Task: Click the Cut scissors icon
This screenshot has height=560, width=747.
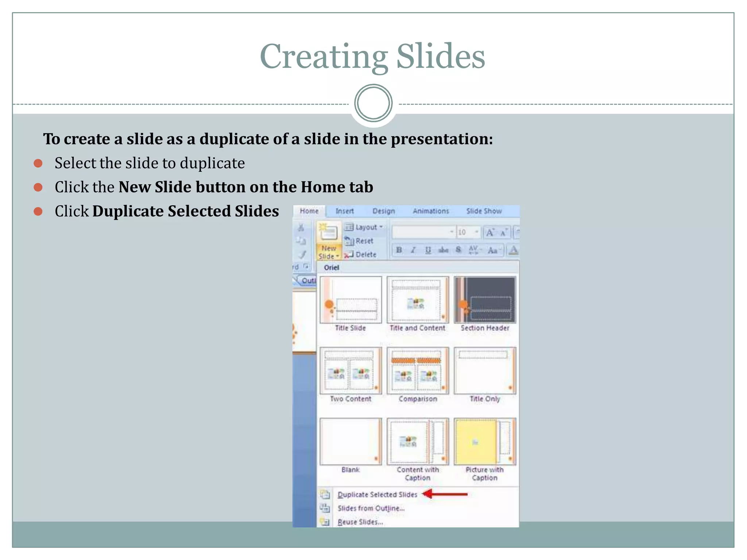Action: click(301, 227)
